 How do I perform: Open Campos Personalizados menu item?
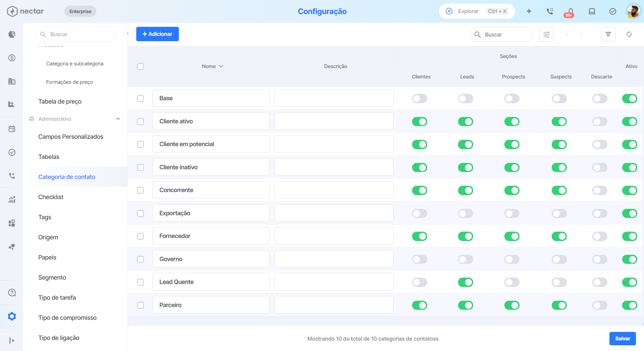coord(71,137)
